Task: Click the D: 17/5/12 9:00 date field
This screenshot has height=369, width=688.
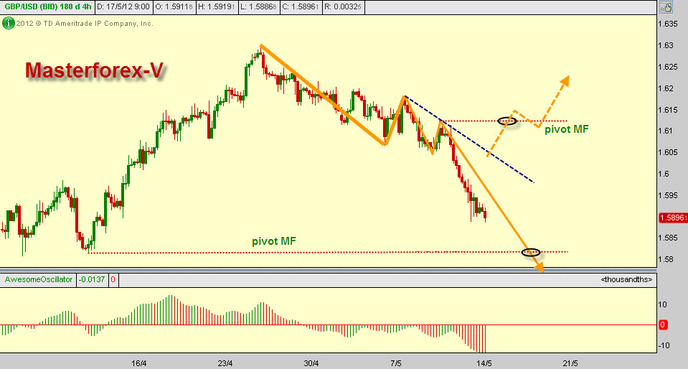Action: (123, 7)
